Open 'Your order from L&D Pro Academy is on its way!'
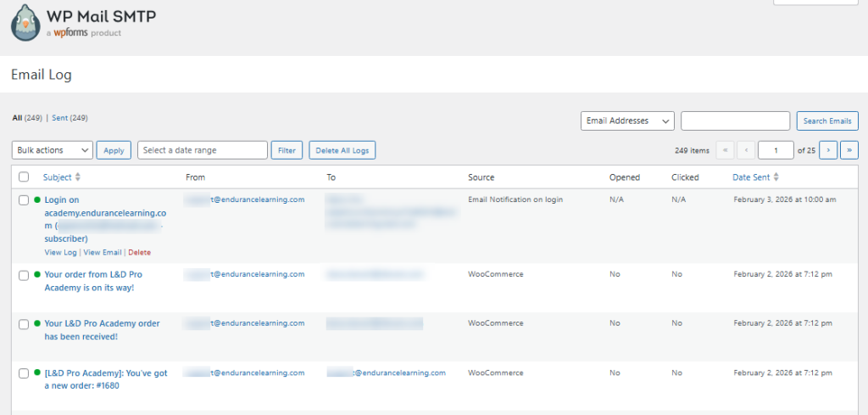868x415 pixels. click(x=93, y=281)
